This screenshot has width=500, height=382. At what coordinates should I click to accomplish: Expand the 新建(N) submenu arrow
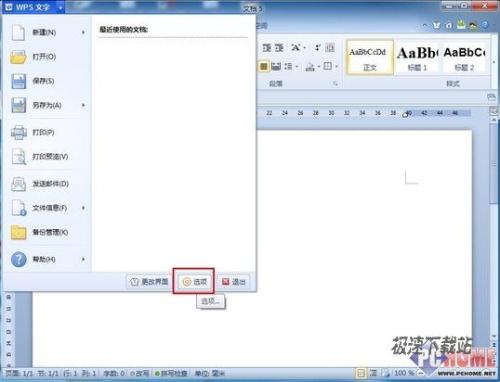point(83,32)
